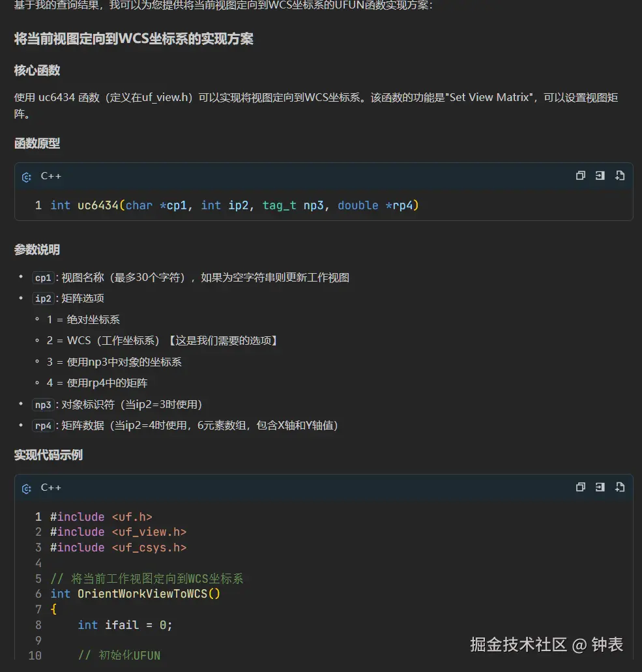The image size is (642, 672).
Task: Click the create-new-file icon on the second code block
Action: (x=619, y=487)
